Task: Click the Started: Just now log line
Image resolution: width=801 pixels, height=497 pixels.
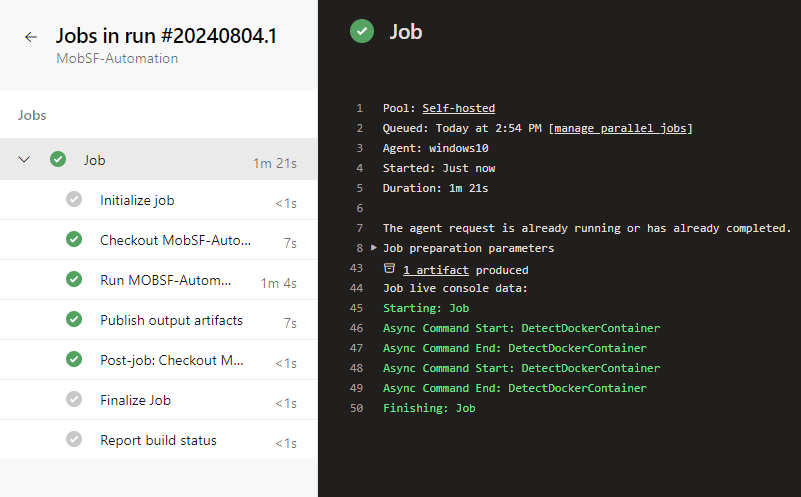Action: pos(439,168)
